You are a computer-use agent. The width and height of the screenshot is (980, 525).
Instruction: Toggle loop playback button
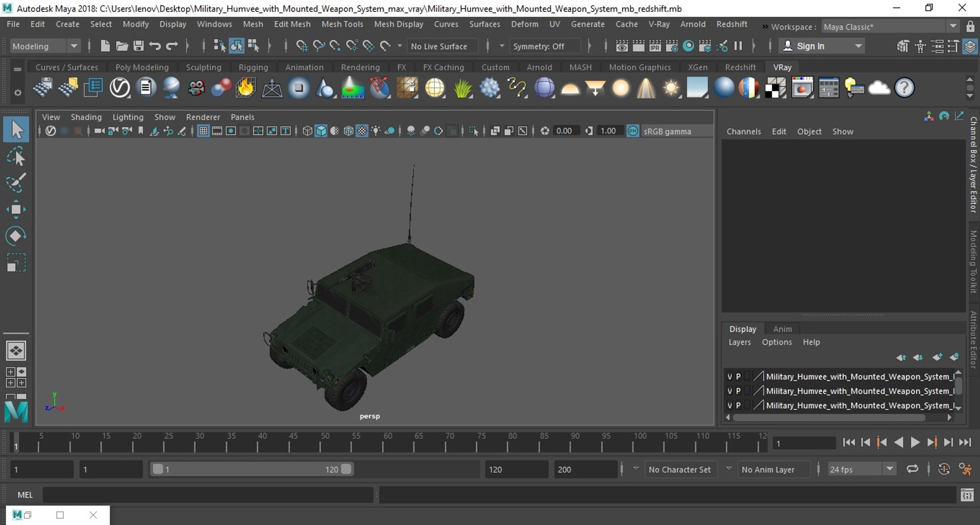click(x=912, y=469)
